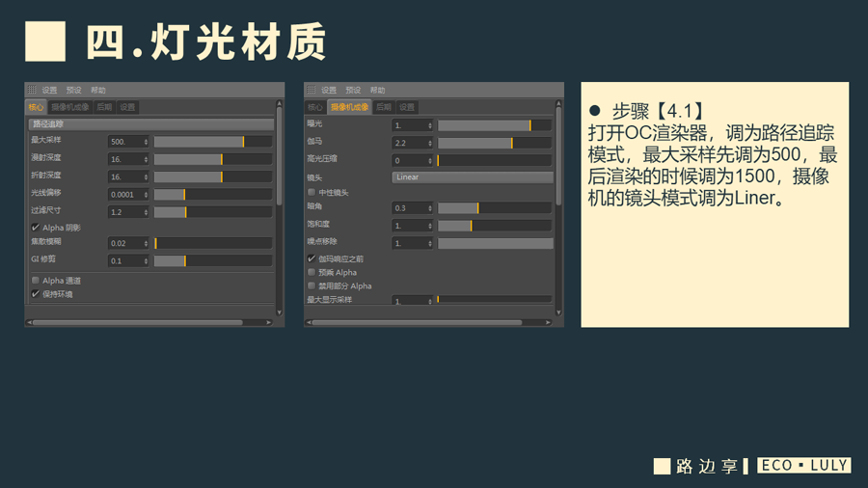The image size is (868, 488).
Task: Click the scroll-down arrow of the left panel
Action: point(280,312)
